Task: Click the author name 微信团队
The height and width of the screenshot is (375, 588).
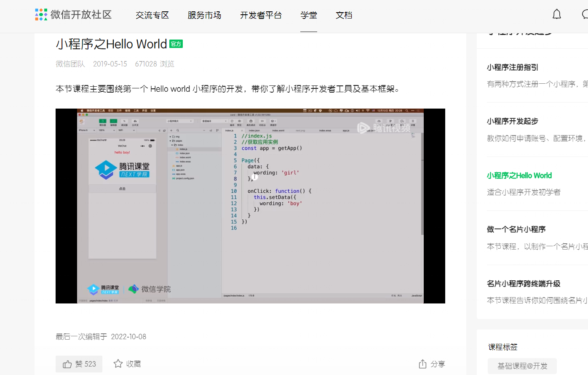Action: click(70, 64)
